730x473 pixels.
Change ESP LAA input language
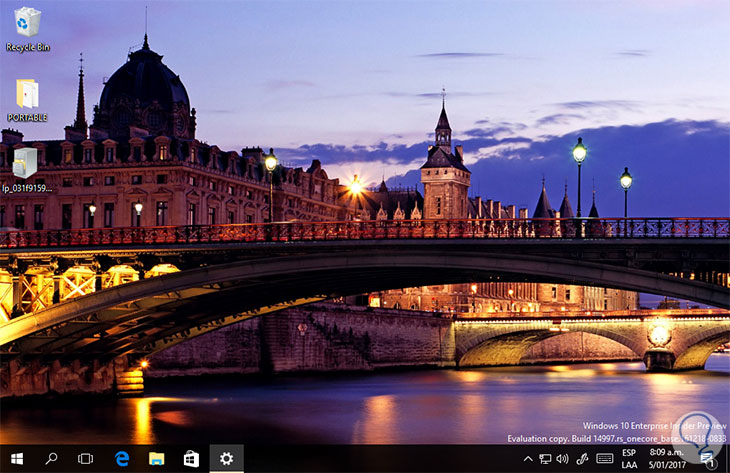[629, 459]
